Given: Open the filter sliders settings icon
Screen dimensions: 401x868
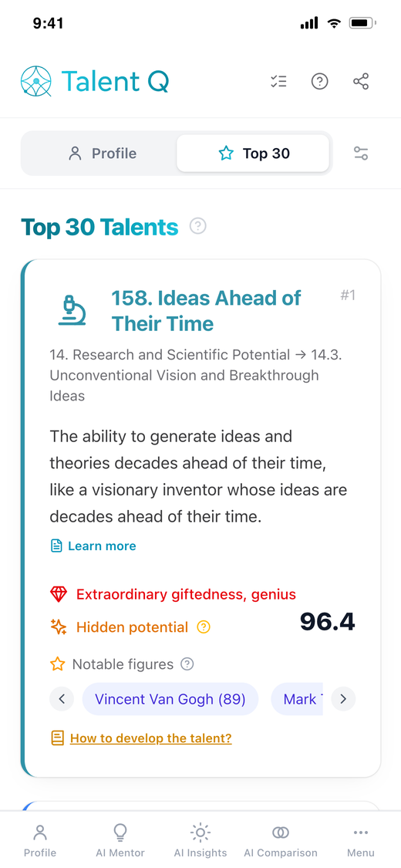Looking at the screenshot, I should 361,154.
